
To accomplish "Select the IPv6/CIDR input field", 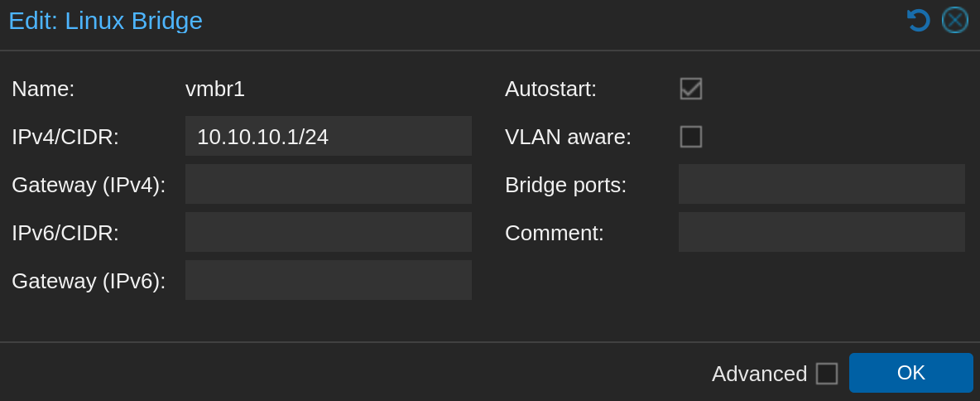I will click(x=328, y=232).
